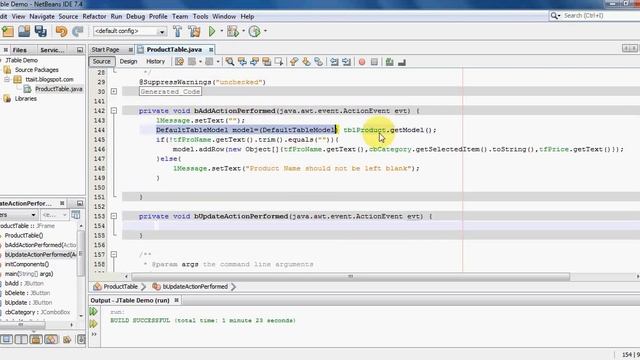Screen dimensions: 640x360
Task: Open the Refactor menu
Action: (94, 16)
